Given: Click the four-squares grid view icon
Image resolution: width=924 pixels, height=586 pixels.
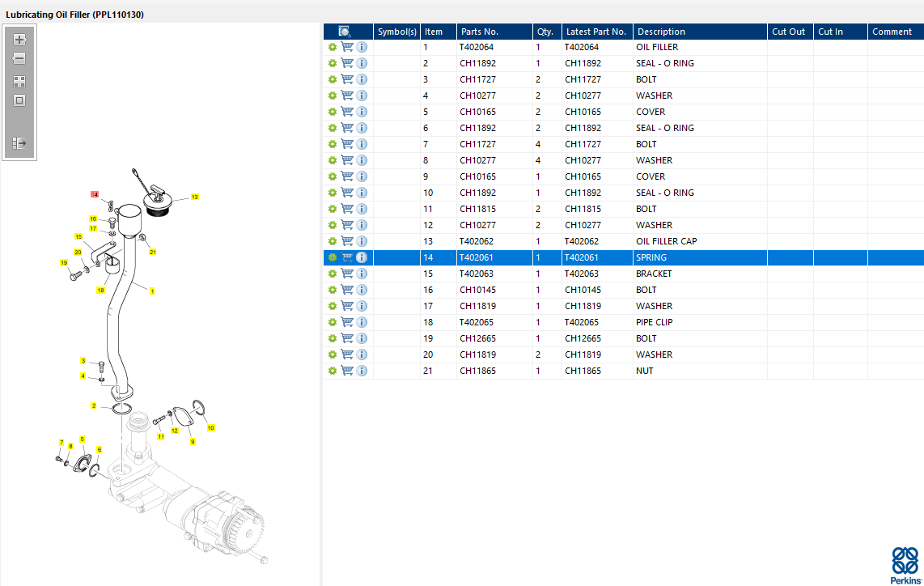Looking at the screenshot, I should coord(19,82).
